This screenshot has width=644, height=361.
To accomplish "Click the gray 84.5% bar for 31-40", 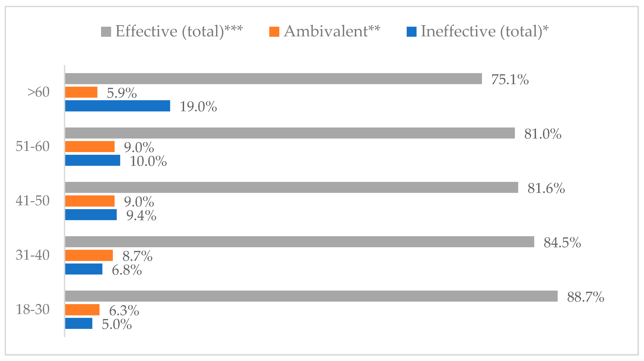I will click(x=299, y=242).
